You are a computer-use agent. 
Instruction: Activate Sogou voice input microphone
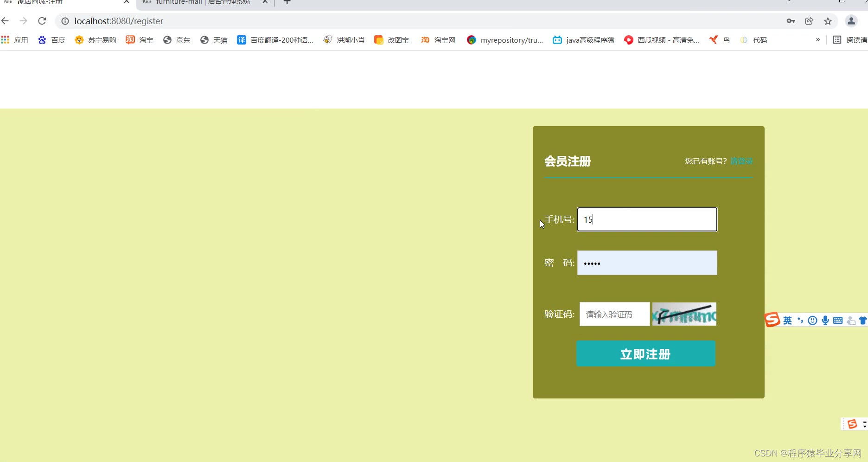[825, 321]
